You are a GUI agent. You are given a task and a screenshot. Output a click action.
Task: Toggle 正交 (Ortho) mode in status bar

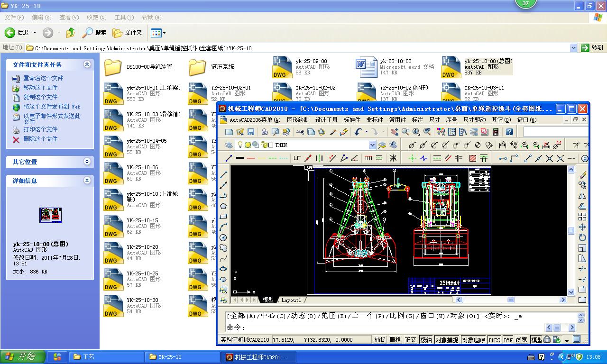(410, 340)
